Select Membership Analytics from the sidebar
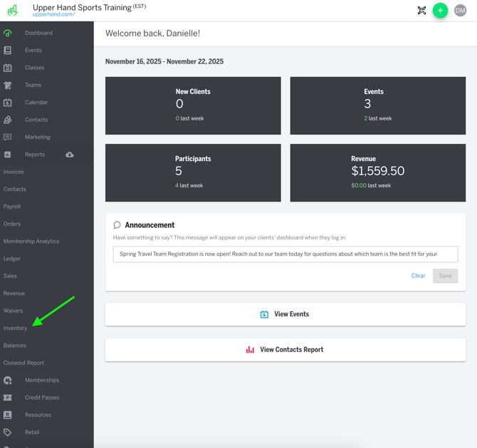This screenshot has width=477, height=448. click(31, 241)
